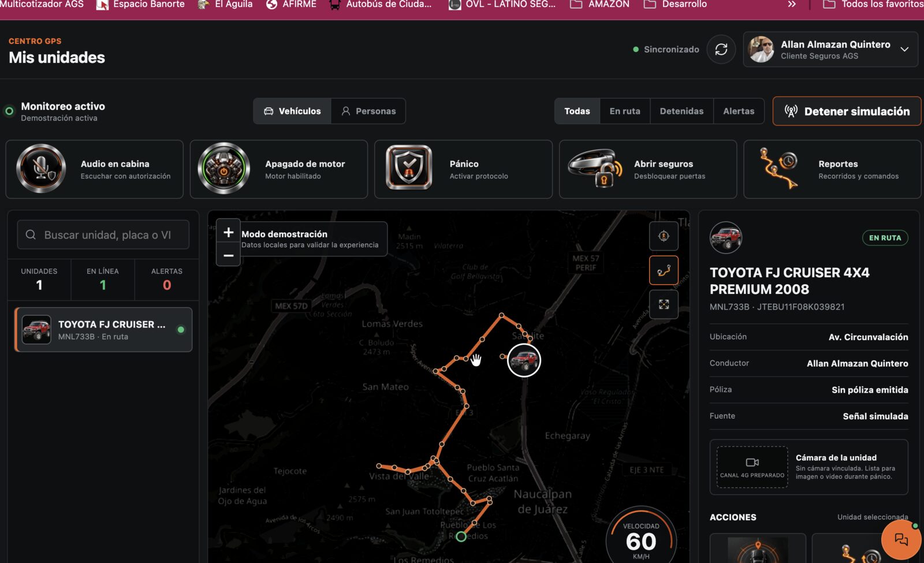Zoom in the map with plus button

[228, 232]
